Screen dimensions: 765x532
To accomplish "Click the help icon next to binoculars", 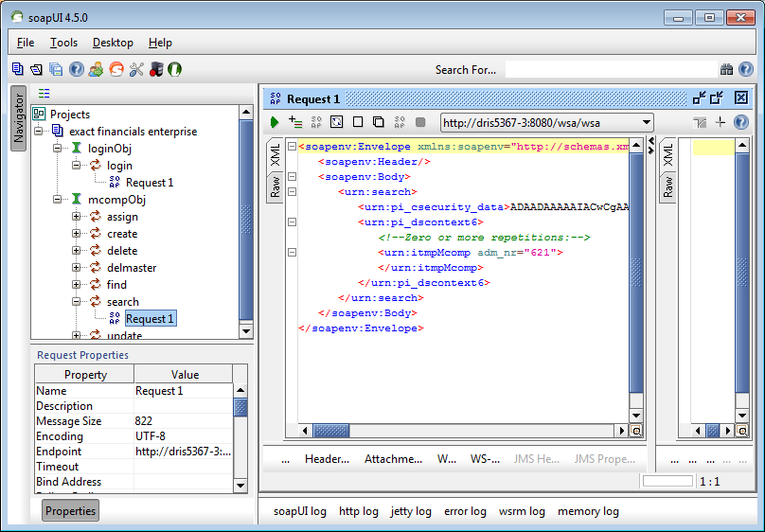I will pyautogui.click(x=745, y=69).
